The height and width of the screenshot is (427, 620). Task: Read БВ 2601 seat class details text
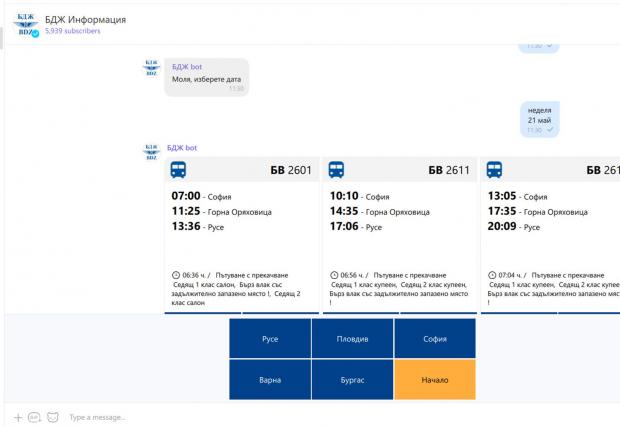click(237, 293)
